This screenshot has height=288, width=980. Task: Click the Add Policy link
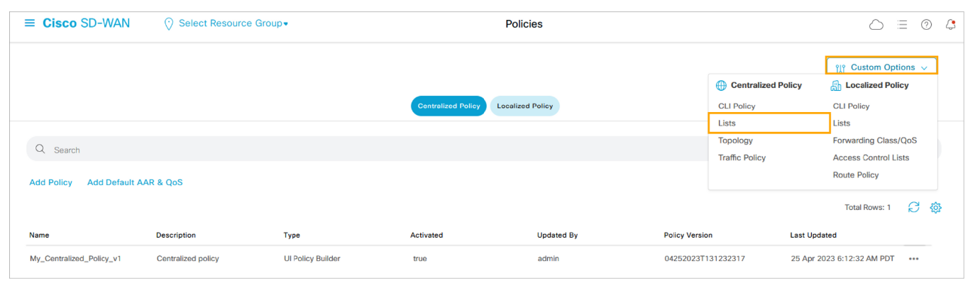51,182
